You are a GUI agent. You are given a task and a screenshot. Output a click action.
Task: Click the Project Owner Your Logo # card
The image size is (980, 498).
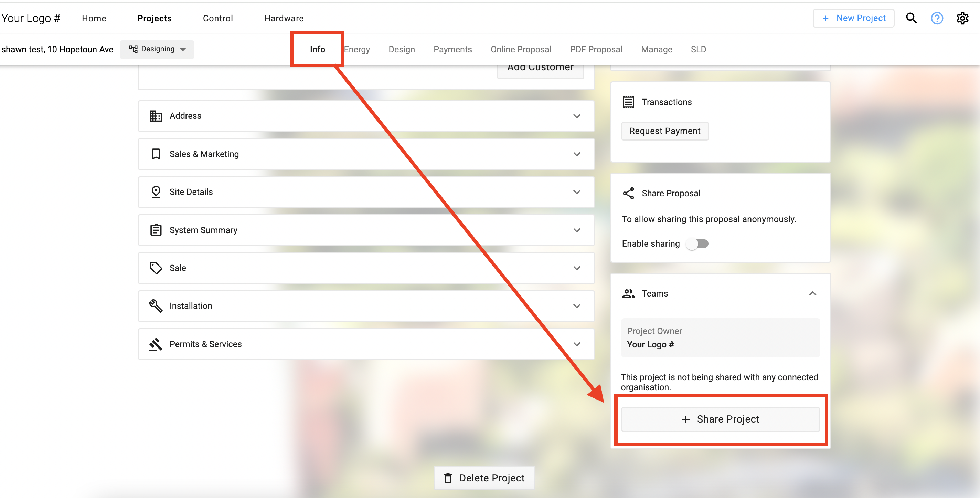tap(720, 337)
